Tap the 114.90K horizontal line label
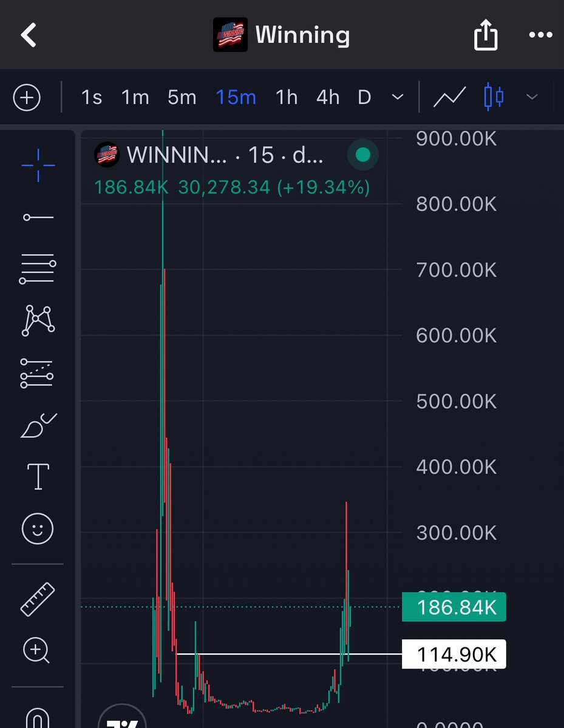The height and width of the screenshot is (728, 564). pos(454,654)
